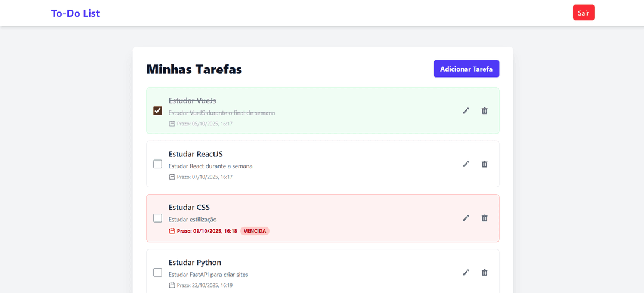Click the 'Prazo: 07/10/2025, 16:17' text
Viewport: 644px width, 293px height.
point(205,177)
